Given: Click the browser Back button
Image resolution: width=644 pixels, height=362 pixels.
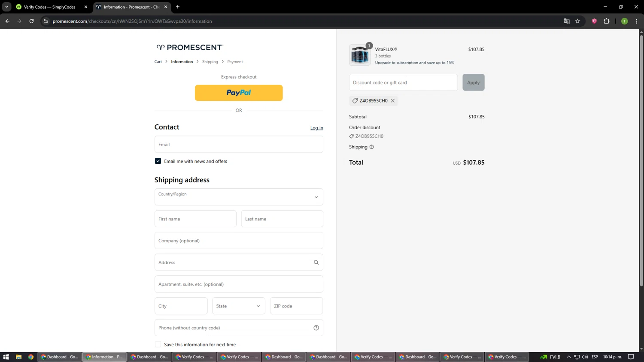Looking at the screenshot, I should [7, 21].
